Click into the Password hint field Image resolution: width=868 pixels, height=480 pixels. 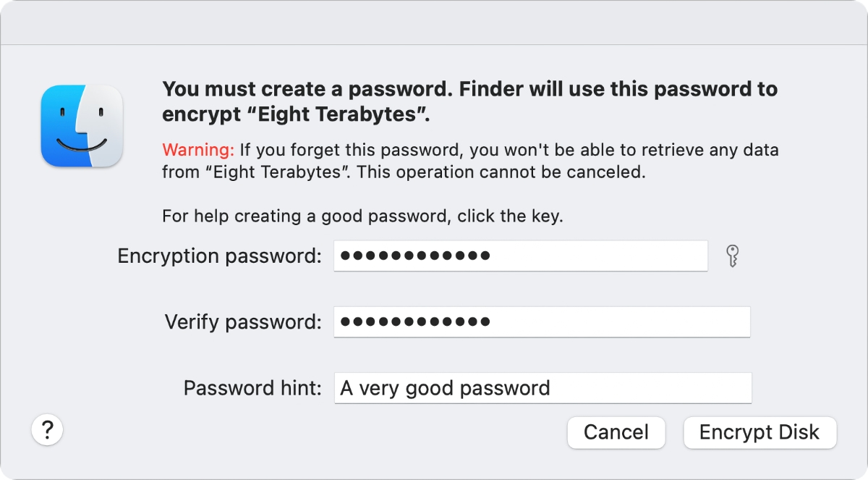(542, 388)
